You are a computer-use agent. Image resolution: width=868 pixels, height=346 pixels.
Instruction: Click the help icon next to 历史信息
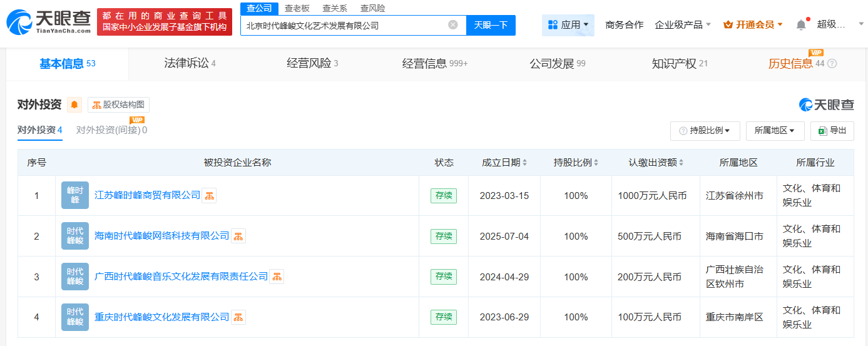(x=832, y=64)
